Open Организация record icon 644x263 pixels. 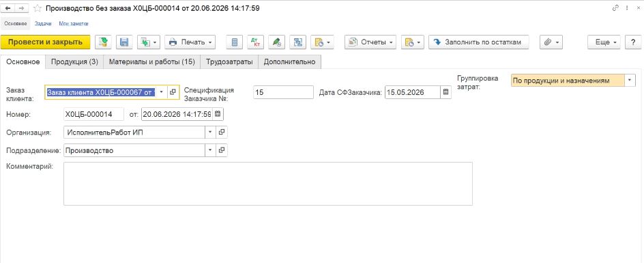coord(221,132)
